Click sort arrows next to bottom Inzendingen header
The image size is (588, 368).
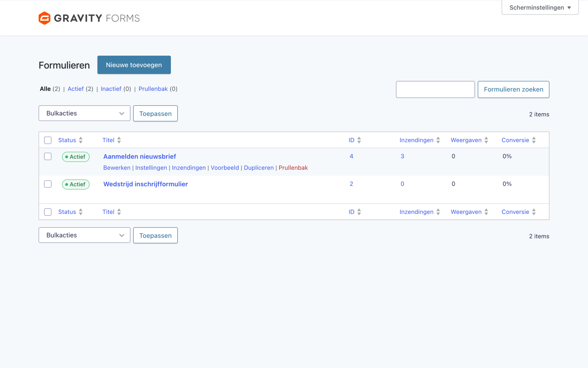pos(438,212)
